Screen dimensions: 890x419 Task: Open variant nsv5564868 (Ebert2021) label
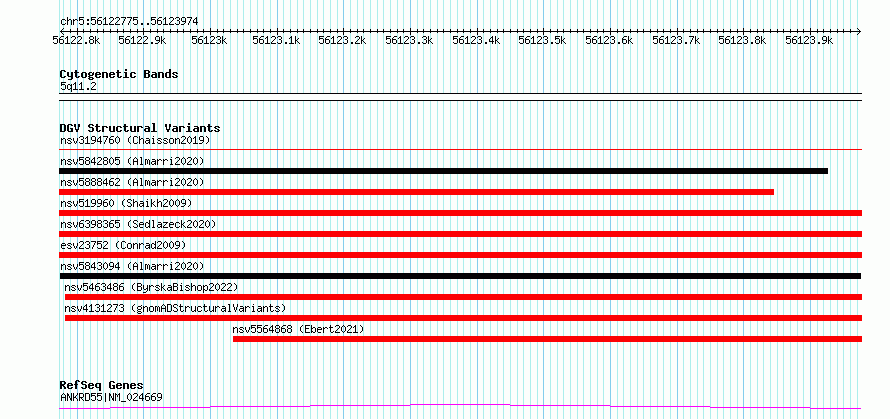(298, 329)
